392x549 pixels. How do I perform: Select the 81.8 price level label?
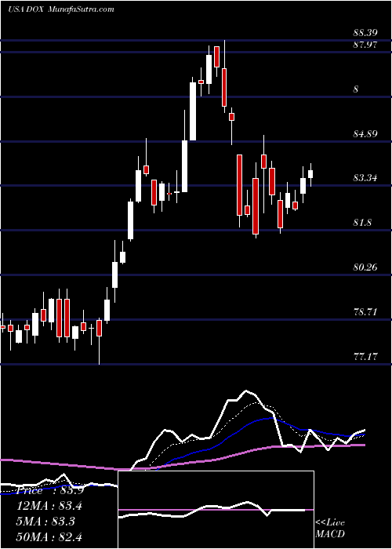coord(362,223)
